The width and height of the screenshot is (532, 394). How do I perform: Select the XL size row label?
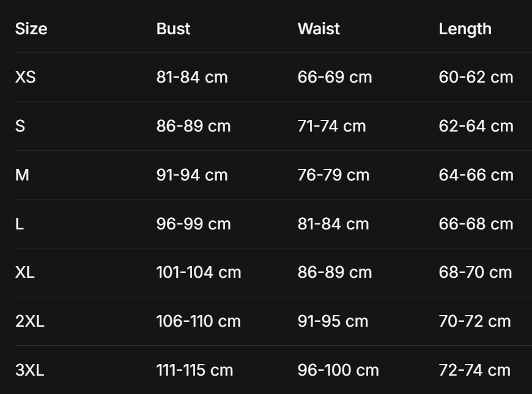[25, 272]
